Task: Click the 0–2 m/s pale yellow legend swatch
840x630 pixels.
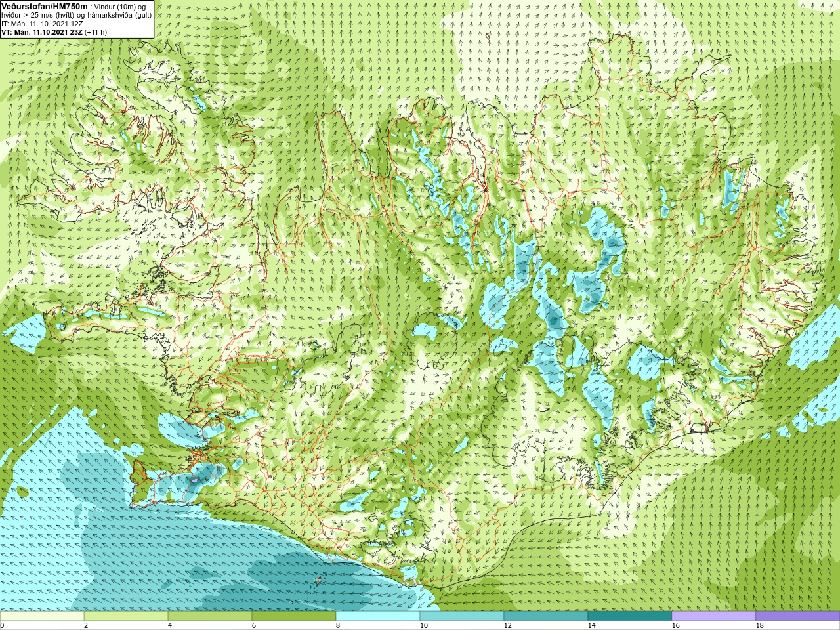Action: [x=42, y=616]
